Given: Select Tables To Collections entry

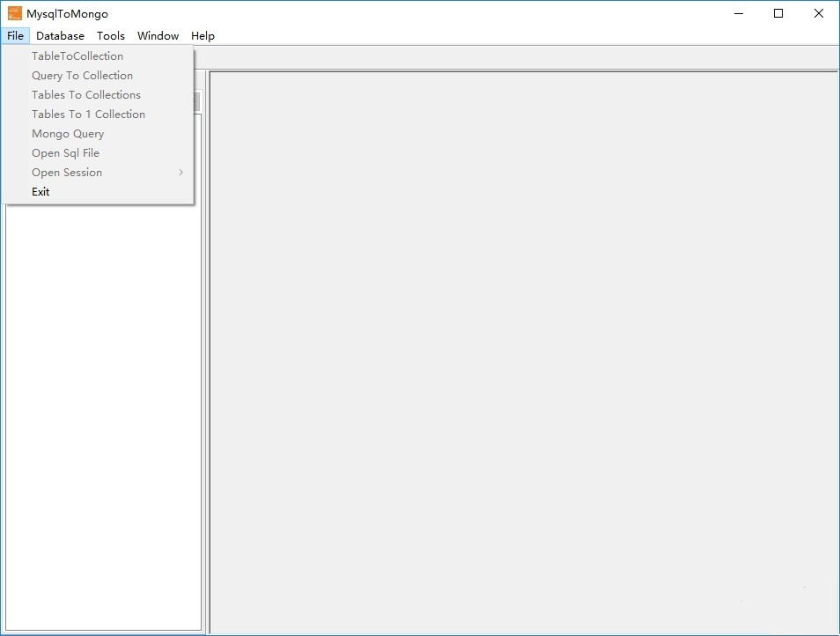Looking at the screenshot, I should click(98, 95).
